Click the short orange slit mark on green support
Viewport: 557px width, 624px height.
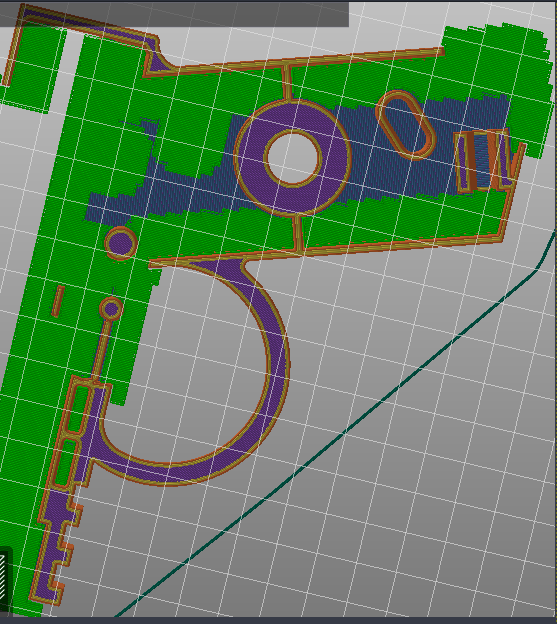tap(58, 301)
